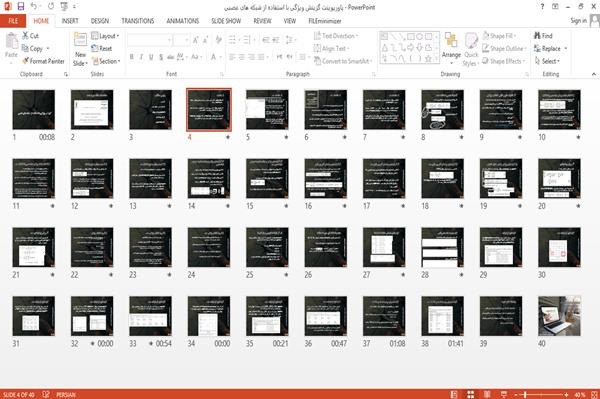Click the Cut scissors icon

pos(25,36)
